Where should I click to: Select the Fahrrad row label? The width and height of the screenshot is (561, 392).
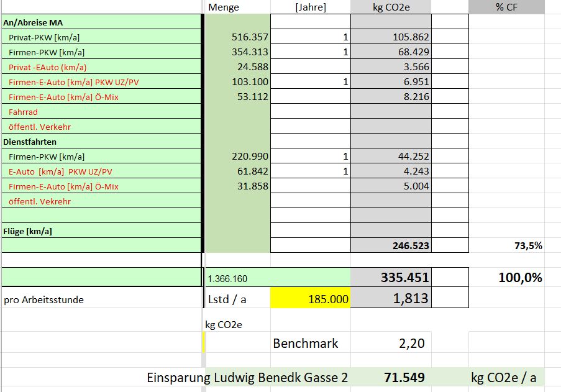(x=22, y=112)
